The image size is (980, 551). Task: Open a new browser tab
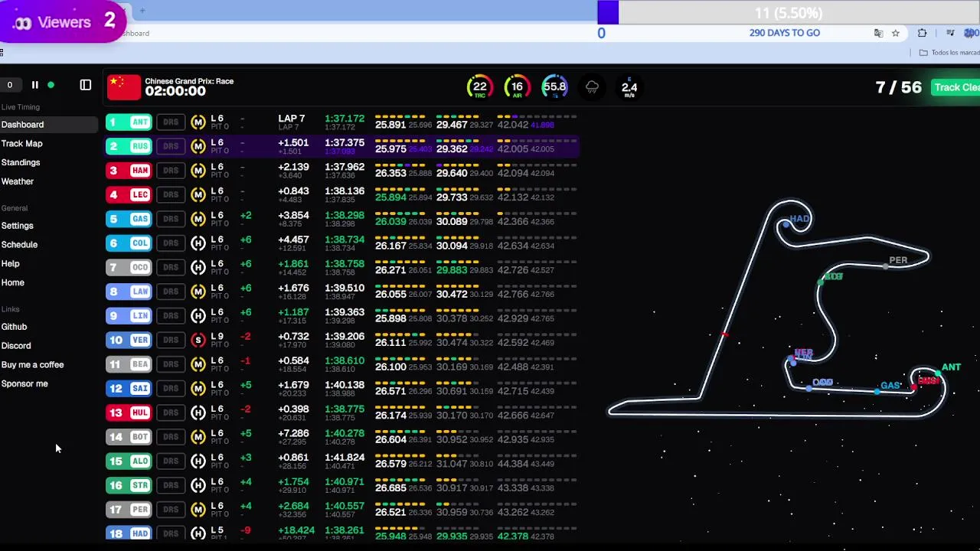(x=142, y=11)
